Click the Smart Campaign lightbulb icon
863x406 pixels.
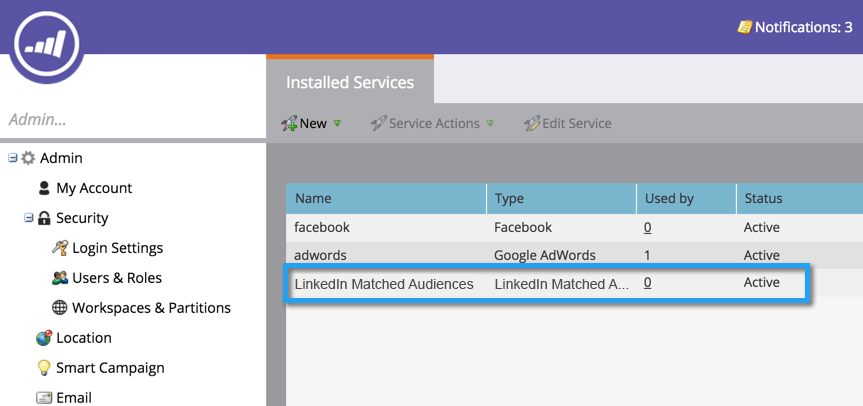tap(44, 368)
